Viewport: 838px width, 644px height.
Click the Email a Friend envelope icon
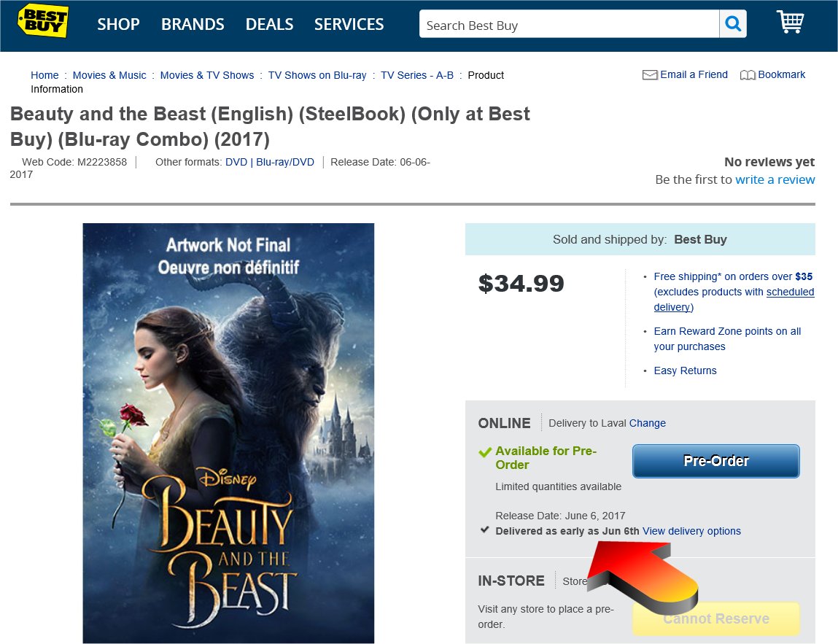[649, 75]
